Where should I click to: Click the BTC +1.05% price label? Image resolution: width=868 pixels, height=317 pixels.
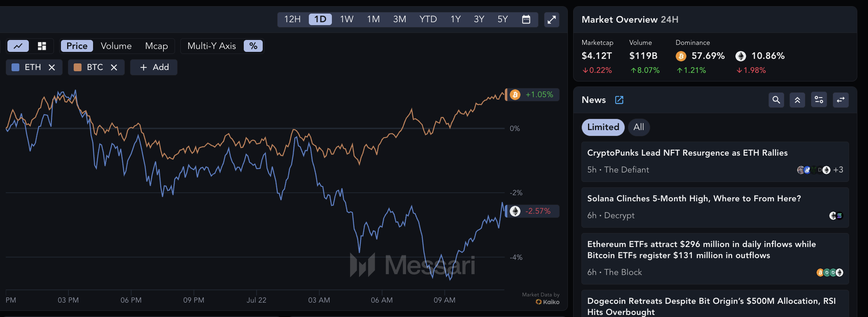coord(533,95)
